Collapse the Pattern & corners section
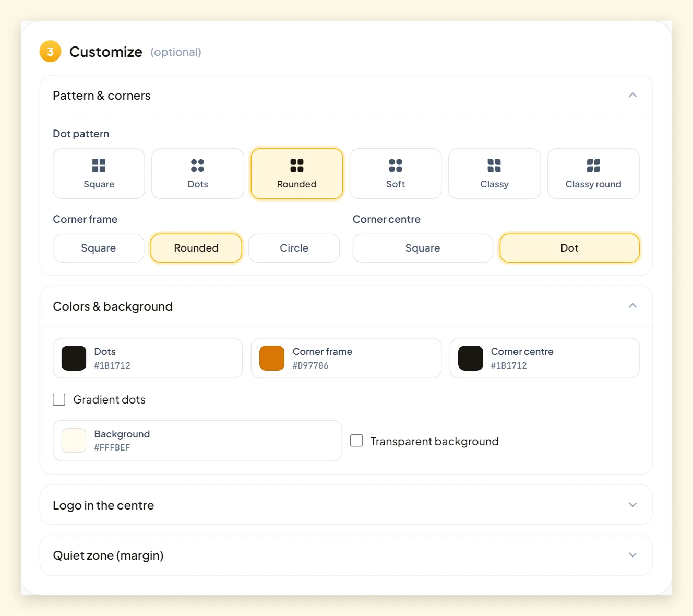693x616 pixels. pos(632,95)
